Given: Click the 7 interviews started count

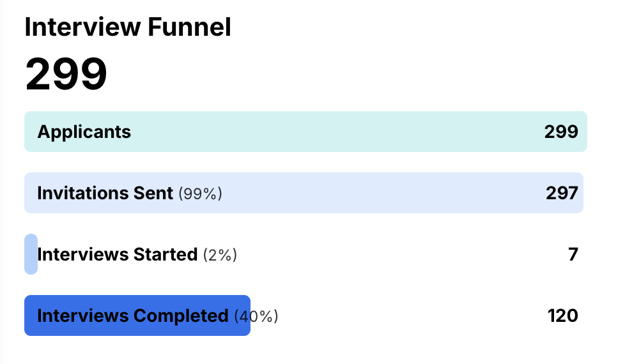Looking at the screenshot, I should point(573,255).
